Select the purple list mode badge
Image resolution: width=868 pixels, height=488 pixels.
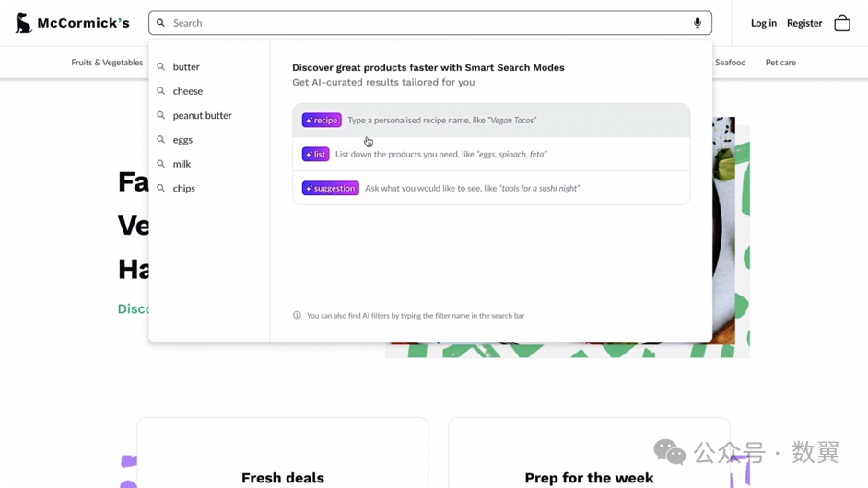point(315,155)
